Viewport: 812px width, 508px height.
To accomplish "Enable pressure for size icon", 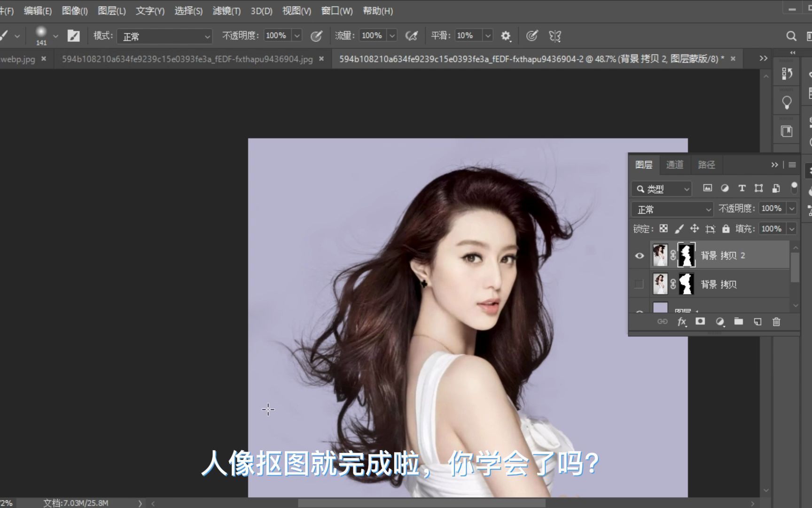I will (532, 36).
